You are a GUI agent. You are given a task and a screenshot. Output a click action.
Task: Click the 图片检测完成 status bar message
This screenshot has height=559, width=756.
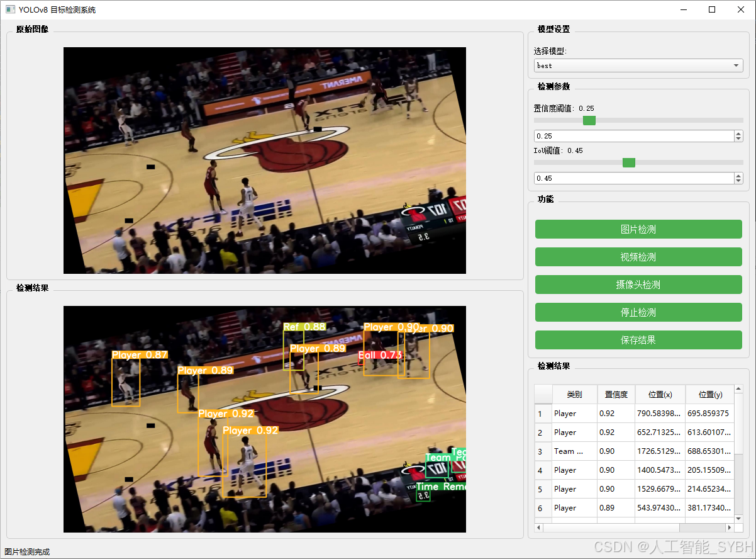(27, 552)
